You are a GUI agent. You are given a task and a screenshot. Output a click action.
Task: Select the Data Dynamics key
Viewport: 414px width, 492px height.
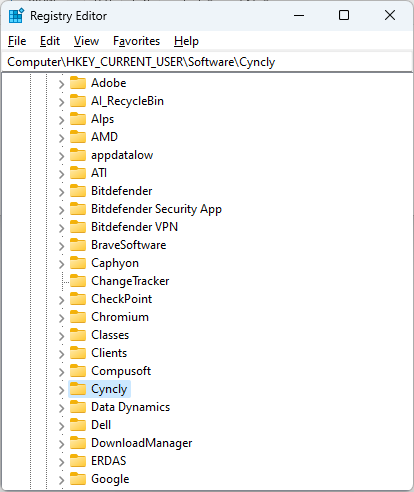(x=130, y=407)
